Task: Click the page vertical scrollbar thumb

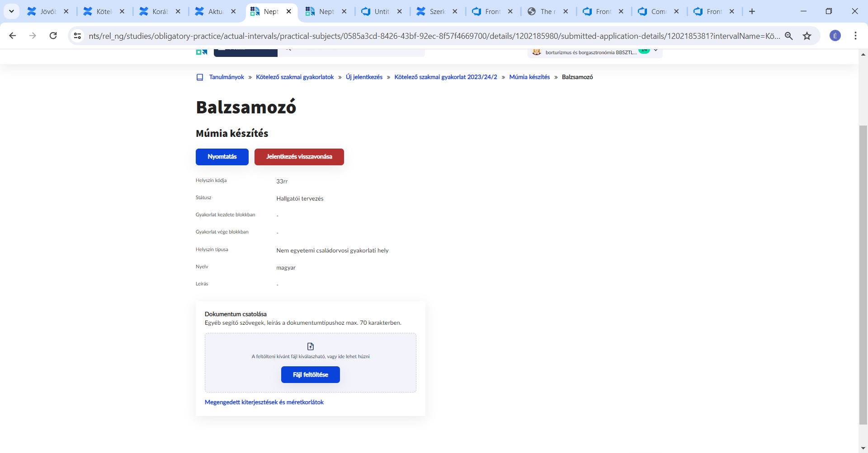Action: point(863,275)
